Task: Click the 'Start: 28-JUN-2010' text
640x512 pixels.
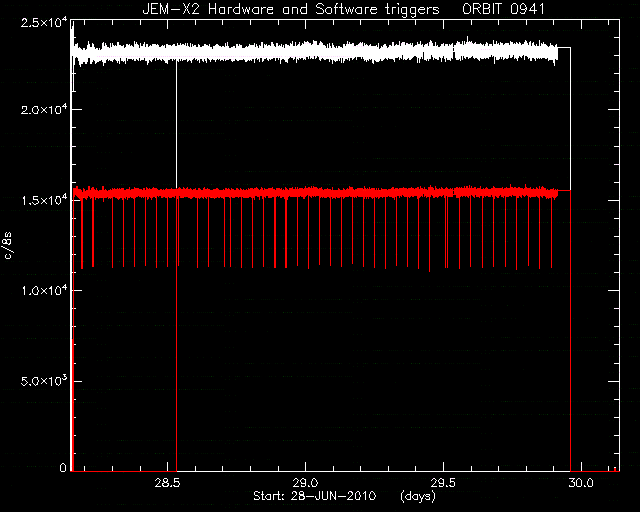Action: [x=315, y=496]
